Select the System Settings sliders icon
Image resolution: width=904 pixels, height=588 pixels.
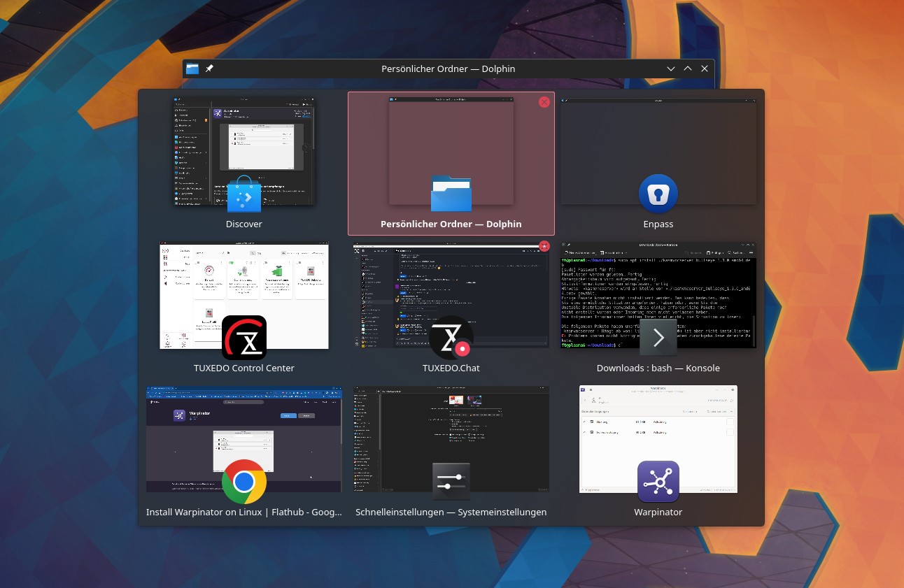[x=451, y=482]
